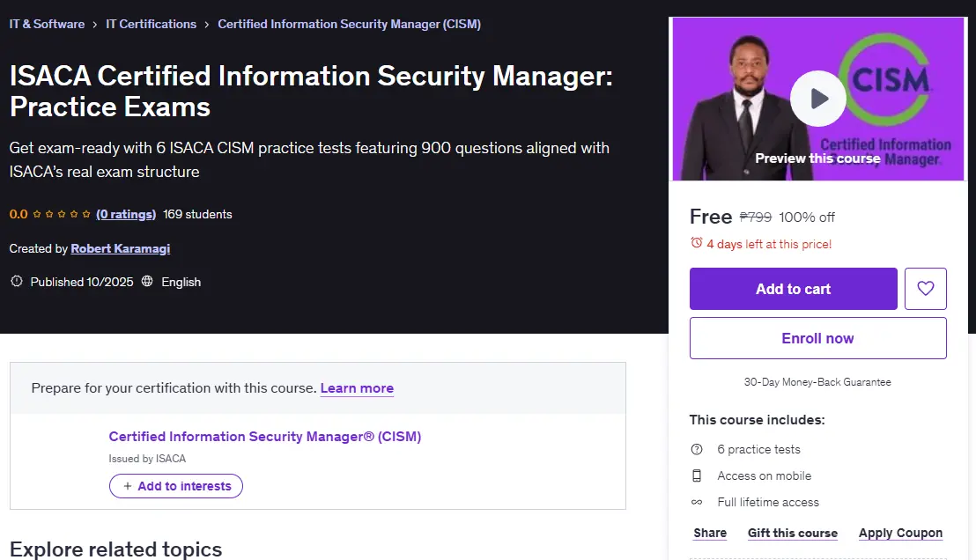Play the course preview video
The width and height of the screenshot is (976, 560).
tap(818, 99)
